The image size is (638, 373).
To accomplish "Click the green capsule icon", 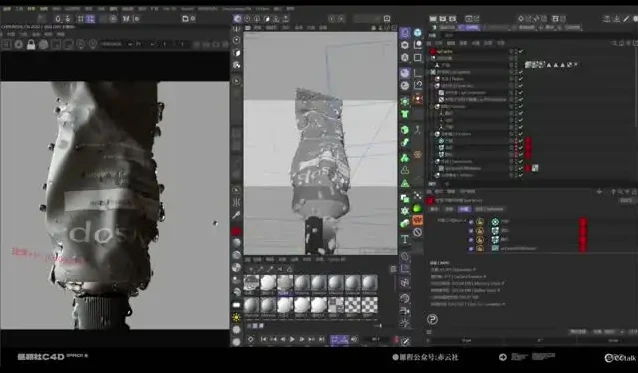I will point(405,223).
